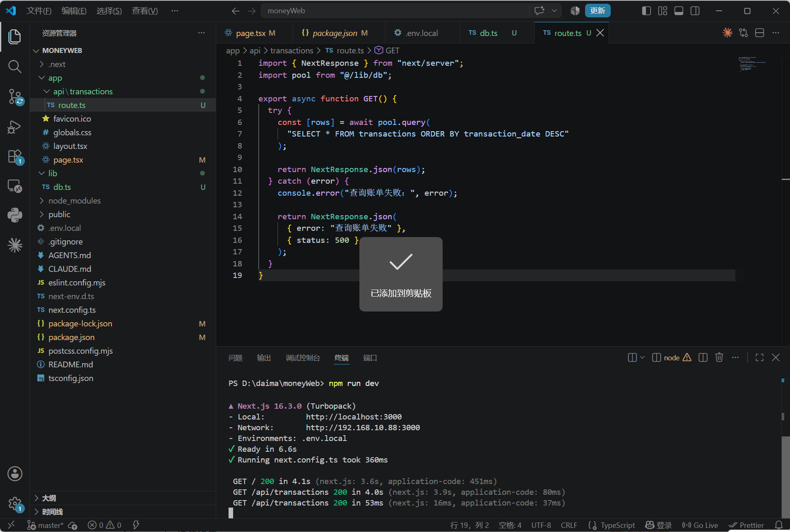Image resolution: width=790 pixels, height=532 pixels.
Task: Open the Explorer view in activity bar
Action: pyautogui.click(x=15, y=36)
